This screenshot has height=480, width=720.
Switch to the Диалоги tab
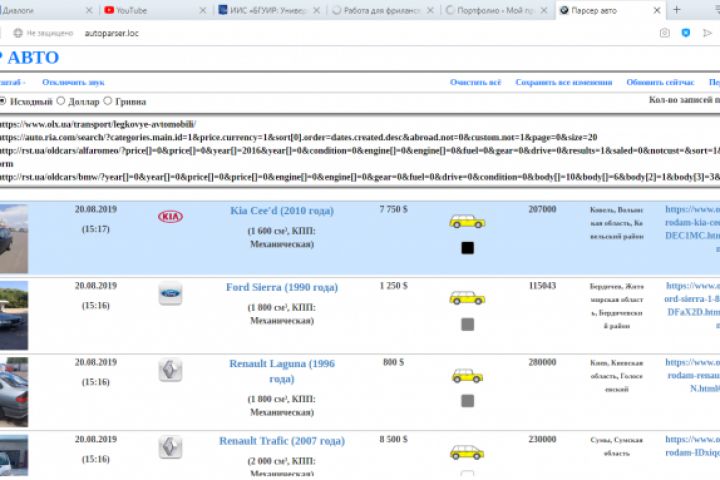(x=46, y=10)
